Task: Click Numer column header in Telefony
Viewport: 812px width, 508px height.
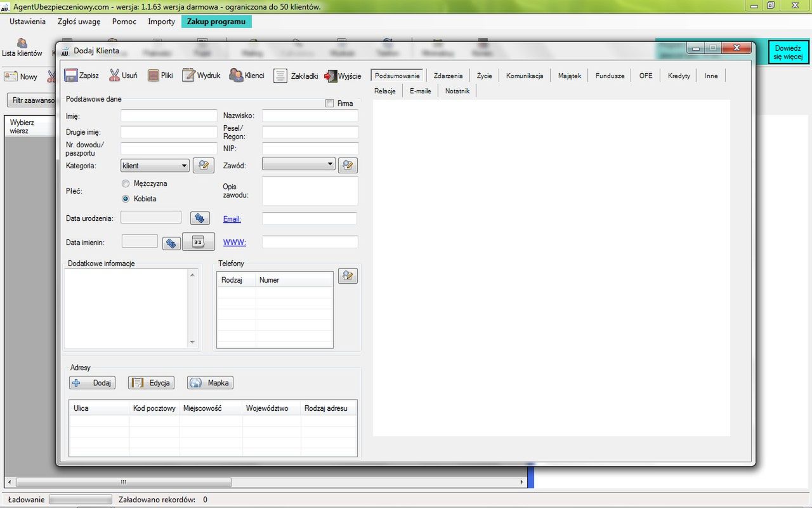Action: [x=294, y=280]
